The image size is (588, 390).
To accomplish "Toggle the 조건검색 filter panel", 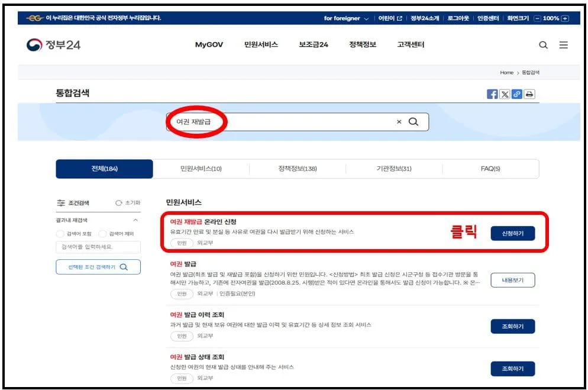I will click(71, 202).
